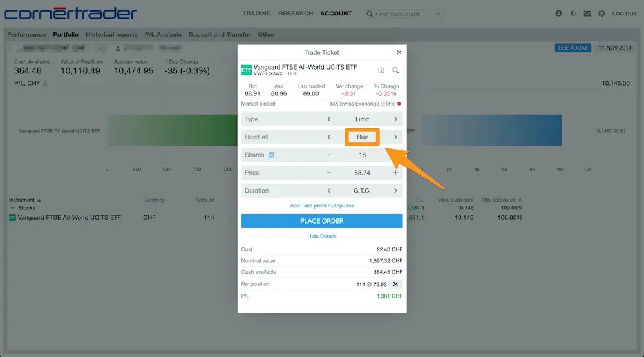This screenshot has height=357, width=644.
Task: Collapse the Stocks group row
Action: 12,208
